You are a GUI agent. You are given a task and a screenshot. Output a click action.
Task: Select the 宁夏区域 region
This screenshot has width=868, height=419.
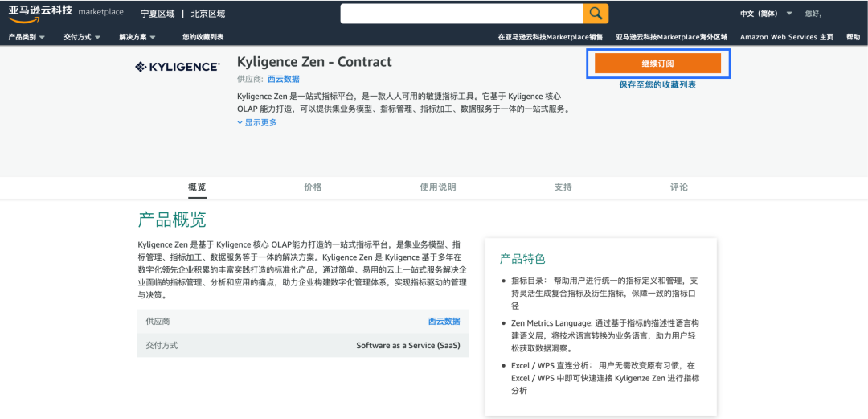(x=158, y=14)
